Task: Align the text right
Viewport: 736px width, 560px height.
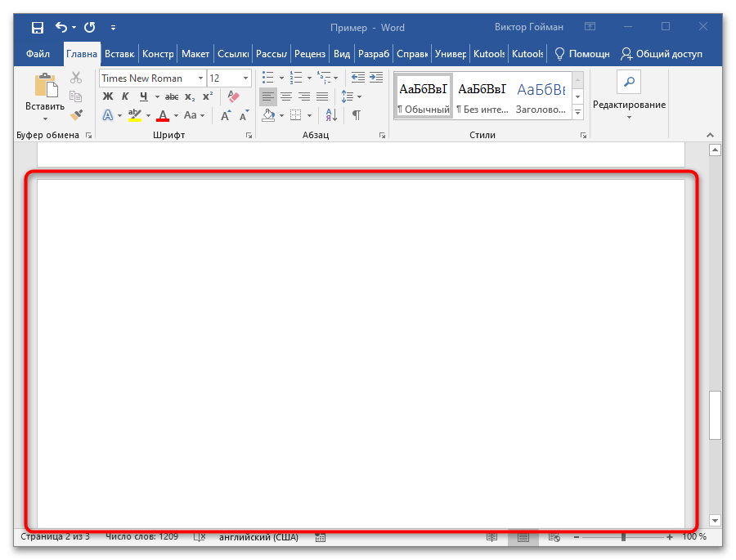Action: coord(304,96)
